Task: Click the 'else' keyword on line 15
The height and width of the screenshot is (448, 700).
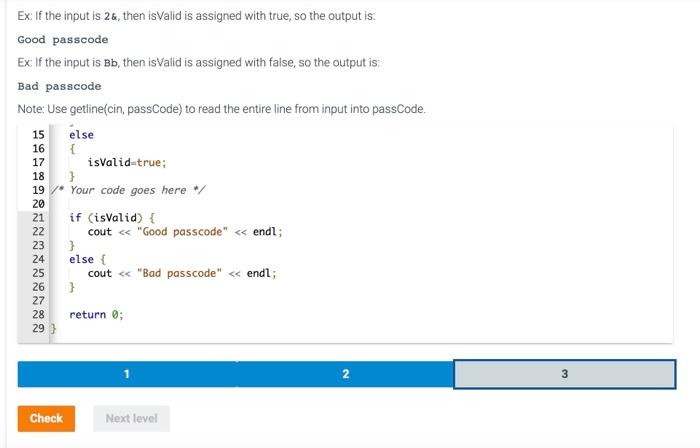Action: (81, 135)
